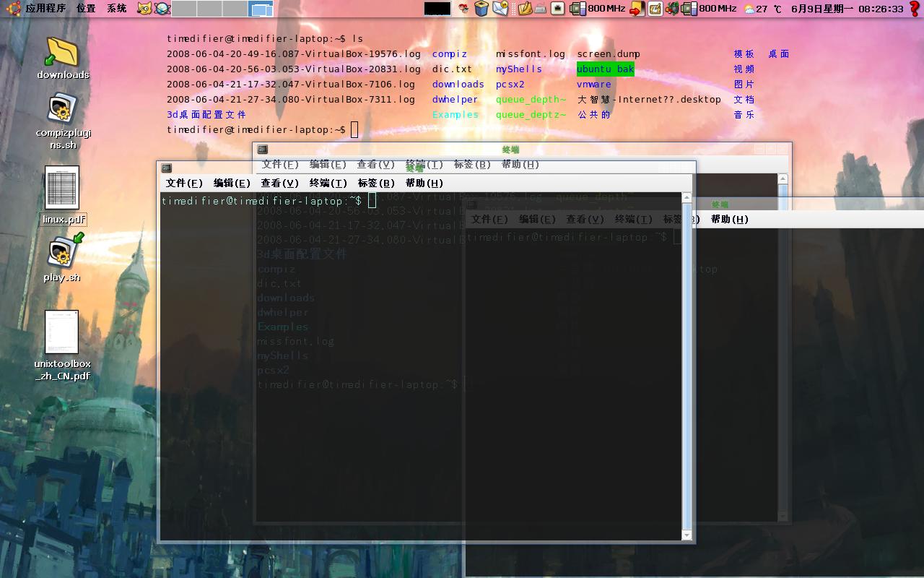Click the red arrow panel icon
924x578 pixels.
pos(636,9)
